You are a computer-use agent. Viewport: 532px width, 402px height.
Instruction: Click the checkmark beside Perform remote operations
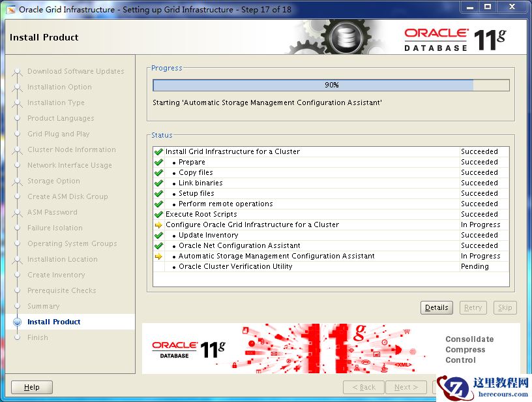point(158,204)
